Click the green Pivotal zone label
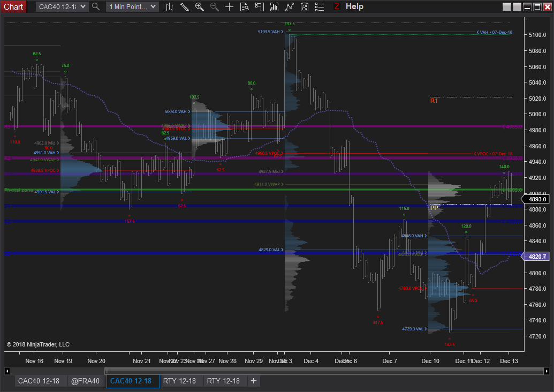This screenshot has width=554, height=392. [19, 190]
